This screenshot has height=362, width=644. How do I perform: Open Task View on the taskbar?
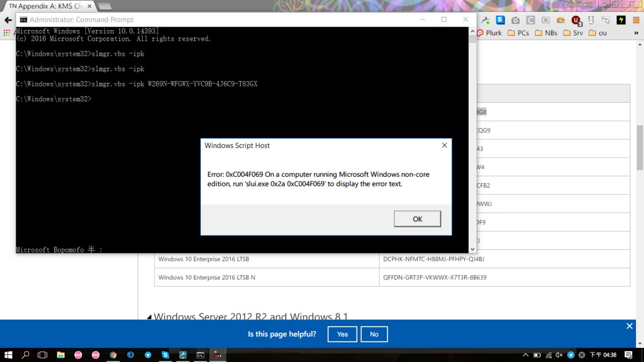point(43,354)
